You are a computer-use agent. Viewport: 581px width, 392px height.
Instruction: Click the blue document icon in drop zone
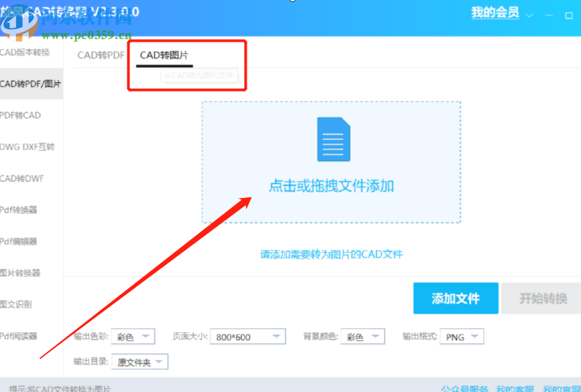click(334, 139)
